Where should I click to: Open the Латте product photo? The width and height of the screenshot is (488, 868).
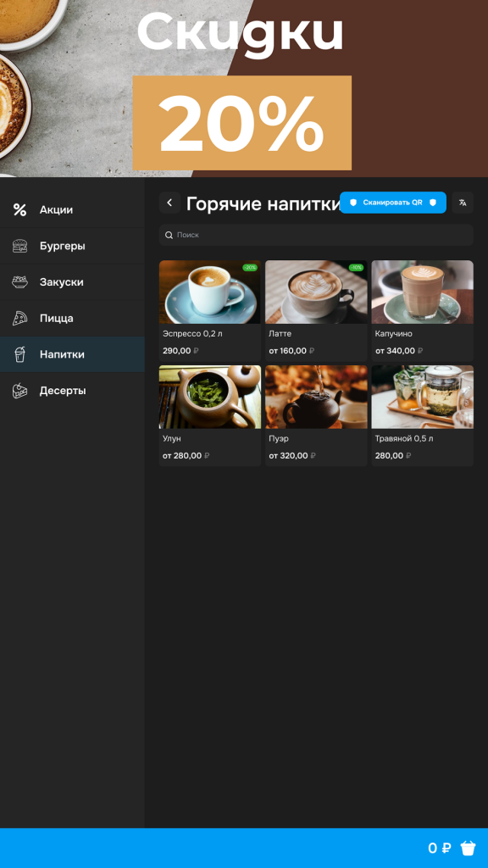[316, 292]
